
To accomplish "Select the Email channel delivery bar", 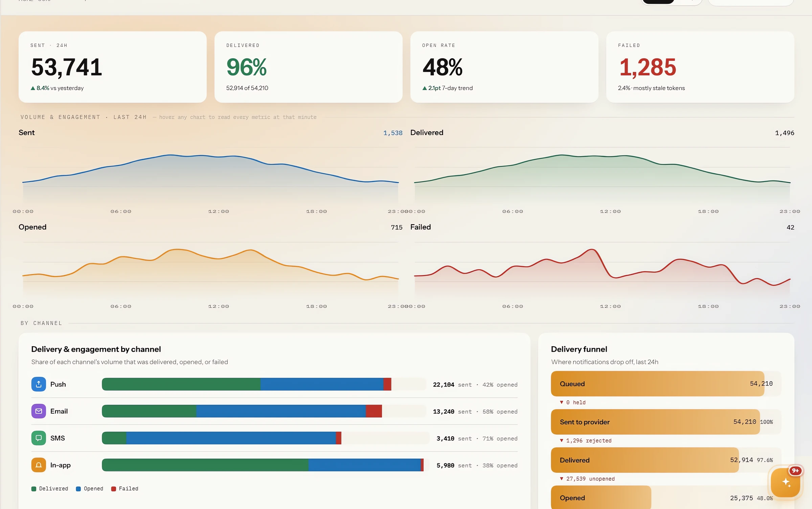I will (x=264, y=411).
